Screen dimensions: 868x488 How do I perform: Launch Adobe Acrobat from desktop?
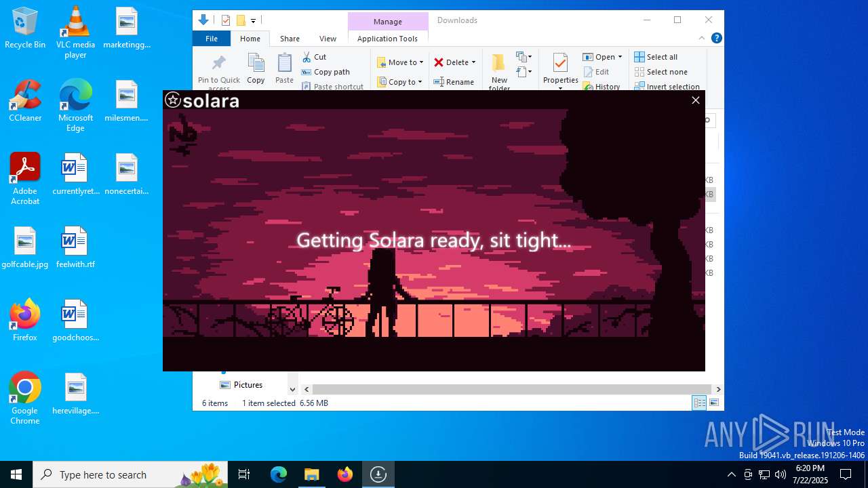[x=25, y=179]
